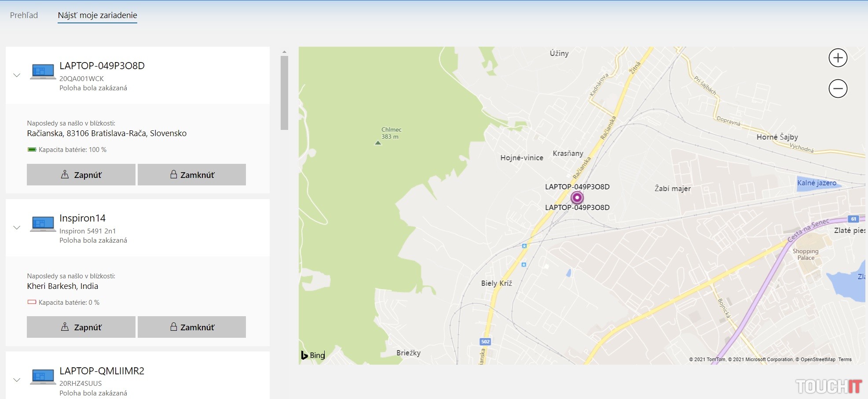This screenshot has height=399, width=868.
Task: Click the Kapacita batérie: 100 % text
Action: tap(73, 150)
